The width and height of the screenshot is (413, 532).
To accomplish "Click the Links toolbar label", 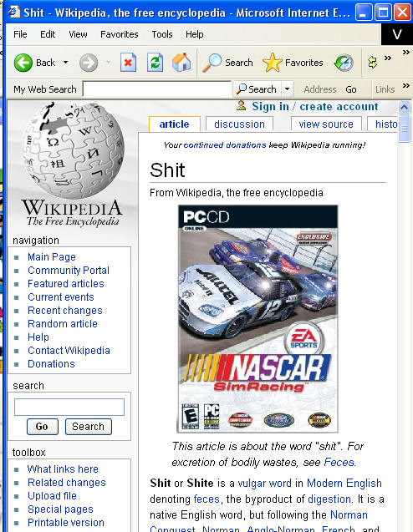I will tap(385, 89).
